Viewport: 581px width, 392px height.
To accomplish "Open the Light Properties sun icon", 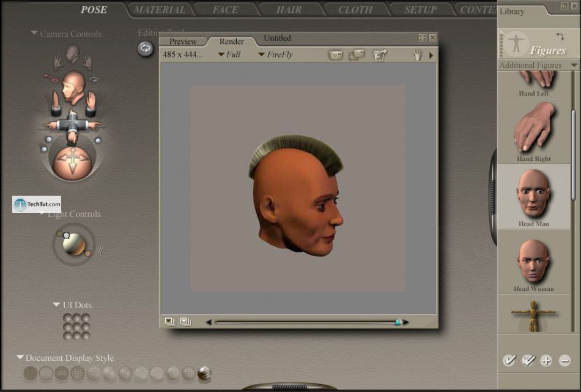I will coord(101,250).
